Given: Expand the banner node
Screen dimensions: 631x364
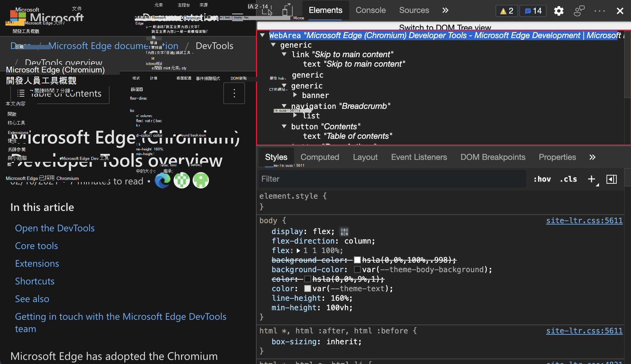Looking at the screenshot, I should [x=295, y=95].
